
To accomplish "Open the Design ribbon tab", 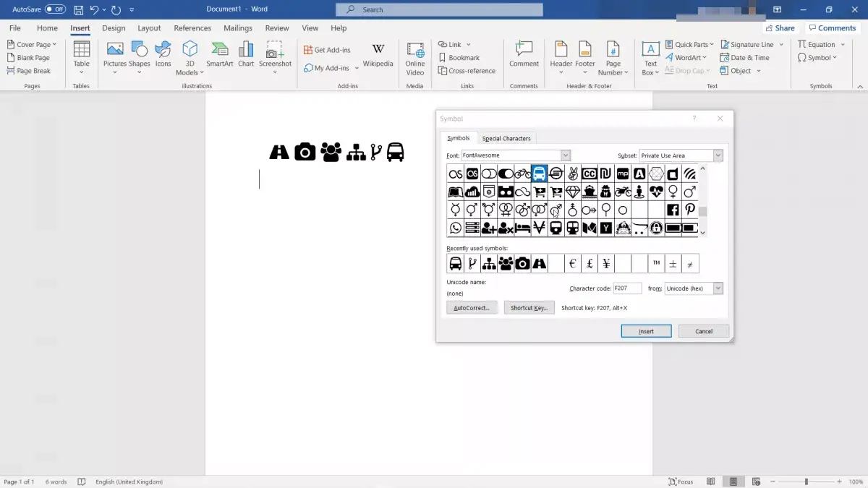I will (114, 28).
